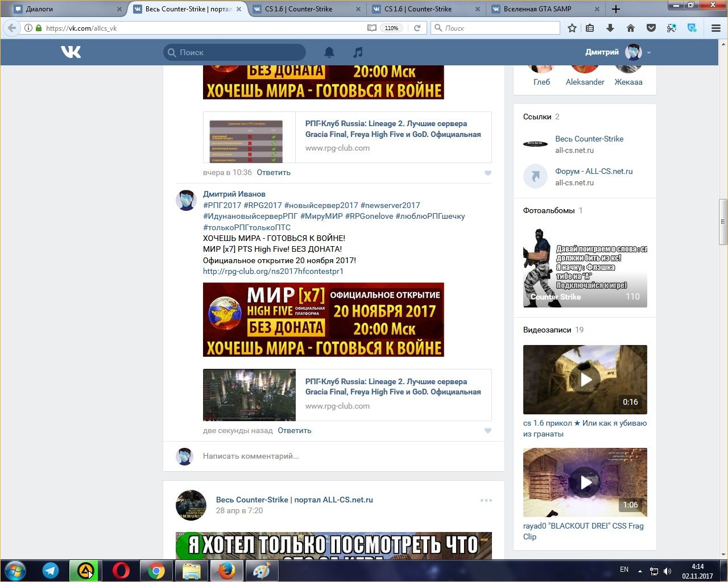728x582 pixels.
Task: Show hidden tray icons arrow
Action: point(640,571)
